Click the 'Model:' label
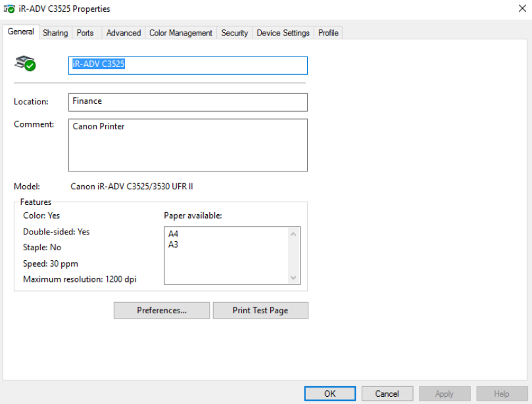The image size is (532, 404). tap(27, 187)
